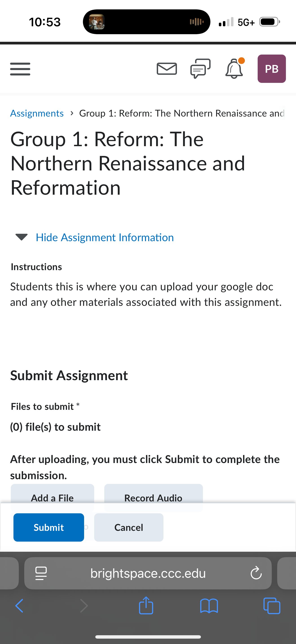Open Safari bookmarks book icon

click(209, 606)
